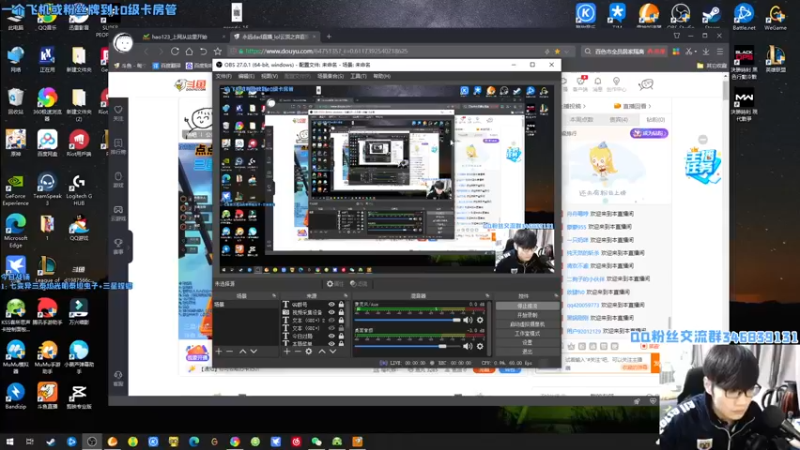Remove the selected scene in OBS
Image resolution: width=800 pixels, height=450 pixels.
point(230,352)
